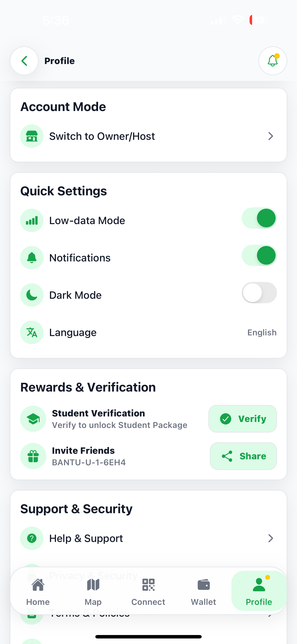Disable the Low-data Mode switch
The image size is (297, 644).
coord(259,218)
